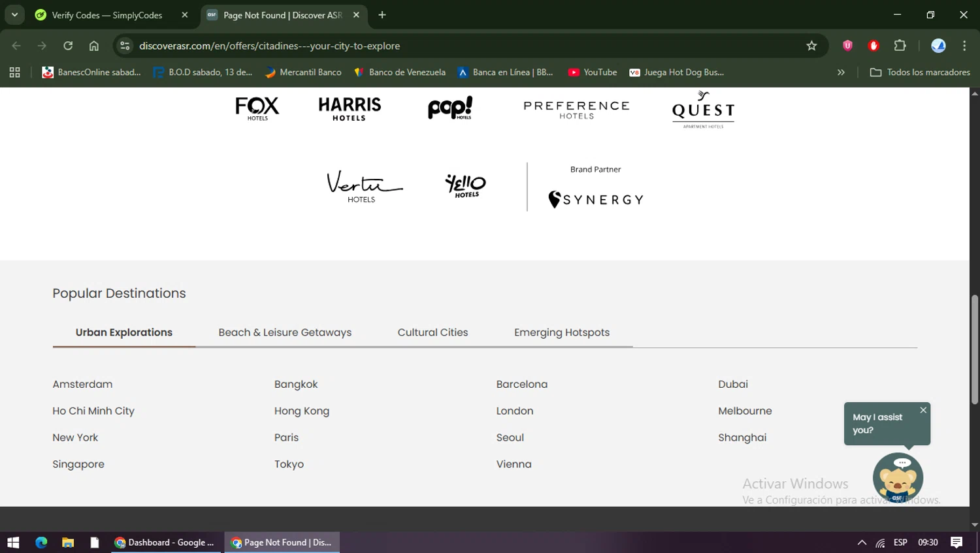
Task: Open the Quest Apartment Hotels logo
Action: point(703,110)
